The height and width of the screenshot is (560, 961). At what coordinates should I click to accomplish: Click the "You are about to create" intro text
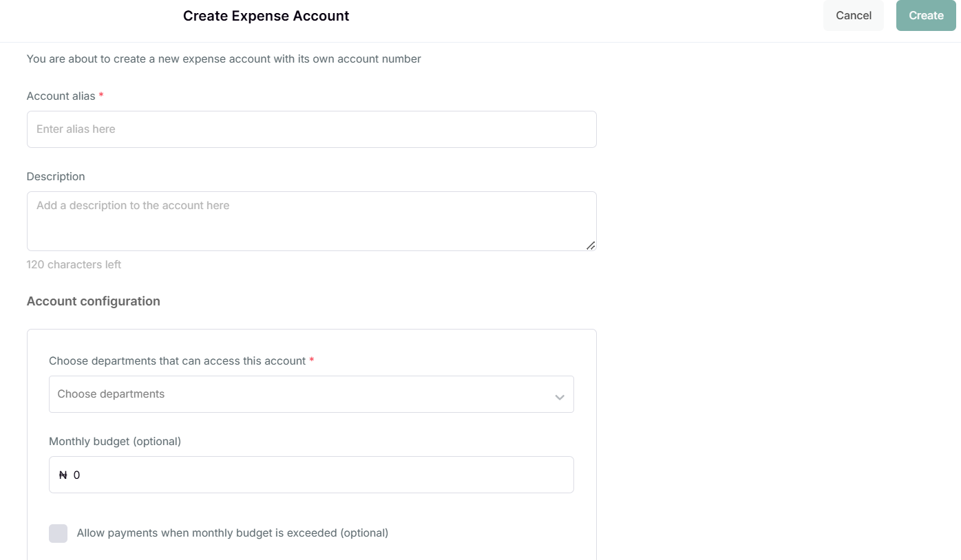click(x=224, y=59)
